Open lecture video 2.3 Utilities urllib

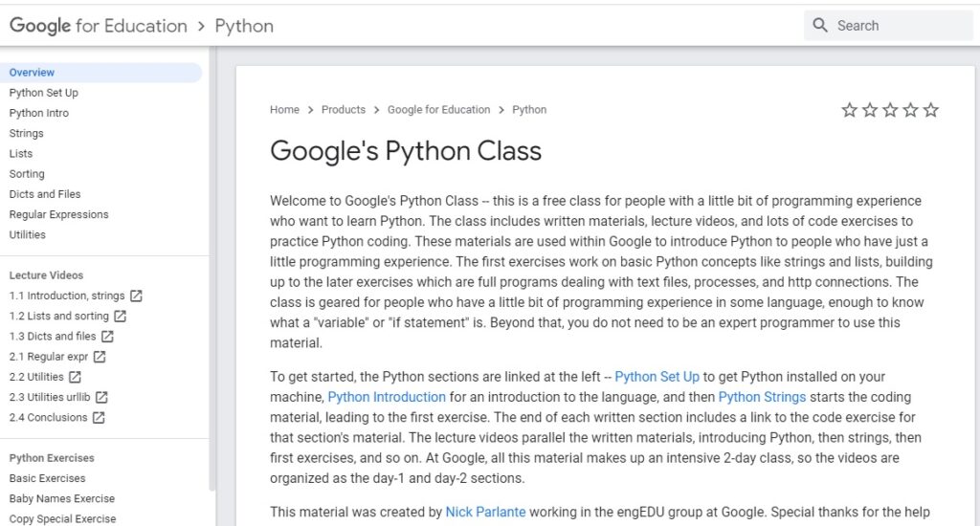[x=50, y=397]
